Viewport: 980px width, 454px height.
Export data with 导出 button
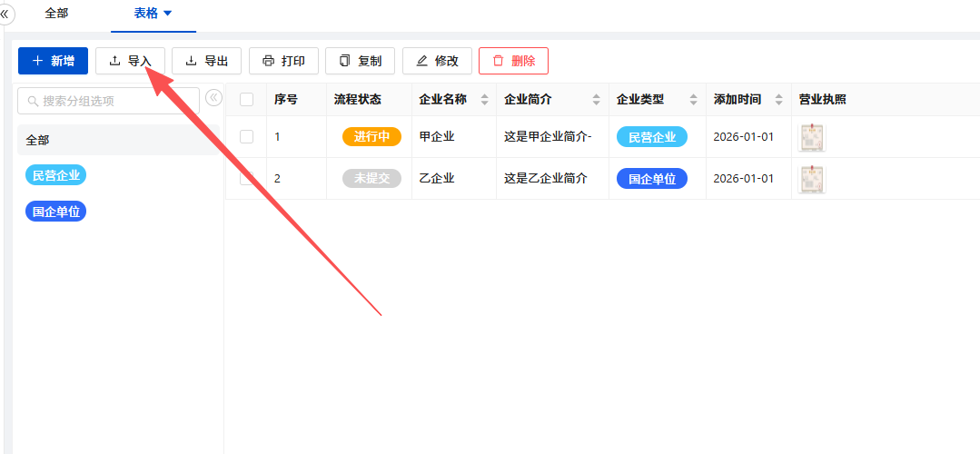click(207, 61)
